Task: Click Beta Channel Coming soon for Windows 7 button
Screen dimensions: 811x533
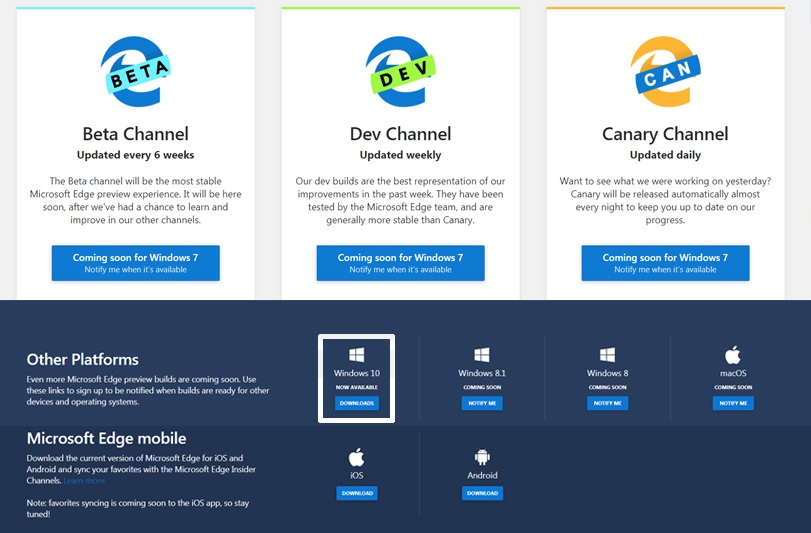Action: [136, 263]
